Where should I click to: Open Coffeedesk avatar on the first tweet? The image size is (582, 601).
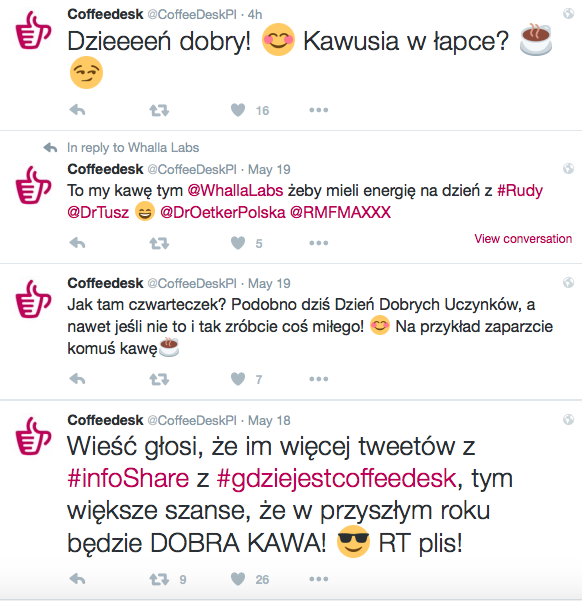[33, 30]
